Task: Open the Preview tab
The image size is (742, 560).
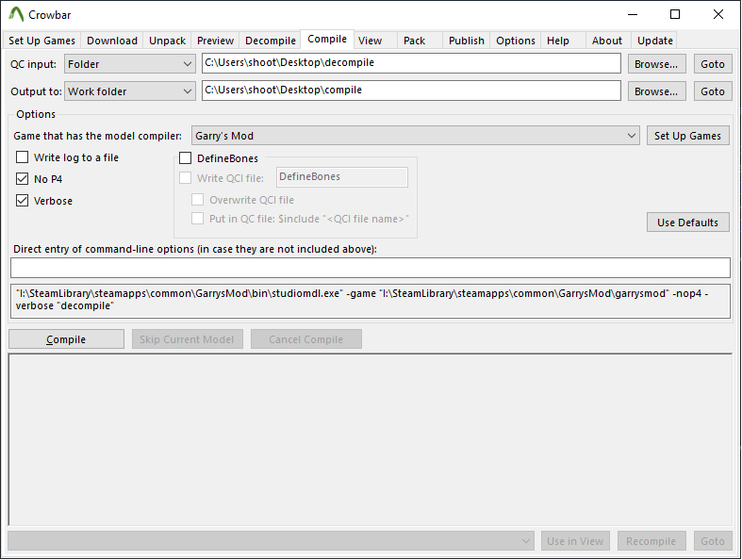Action: pyautogui.click(x=215, y=41)
